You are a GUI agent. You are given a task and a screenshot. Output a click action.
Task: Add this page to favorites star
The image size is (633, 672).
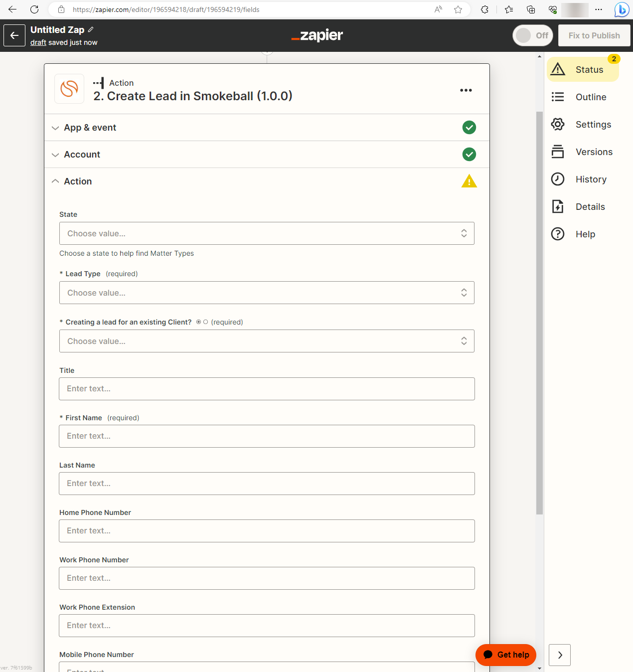tap(458, 9)
